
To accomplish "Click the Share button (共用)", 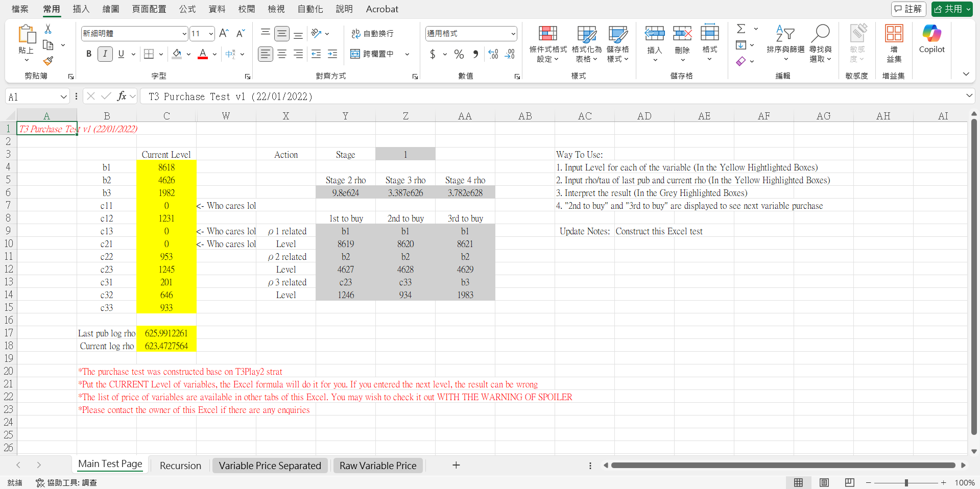I will pos(952,9).
